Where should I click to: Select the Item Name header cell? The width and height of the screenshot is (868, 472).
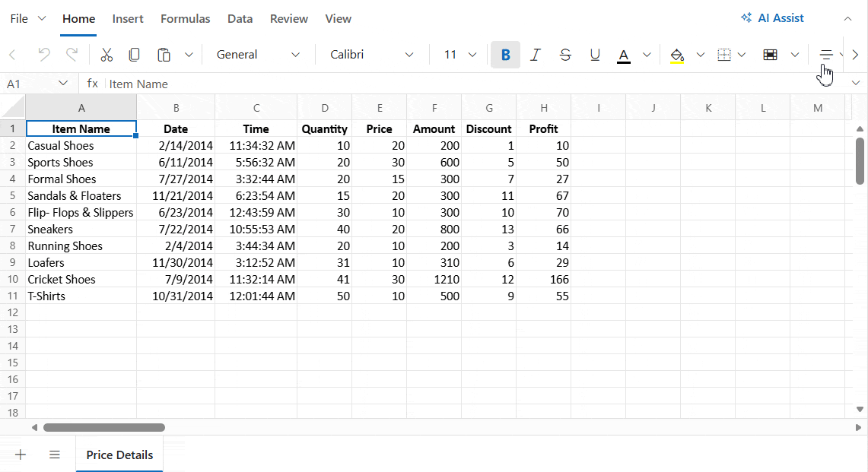pos(81,129)
